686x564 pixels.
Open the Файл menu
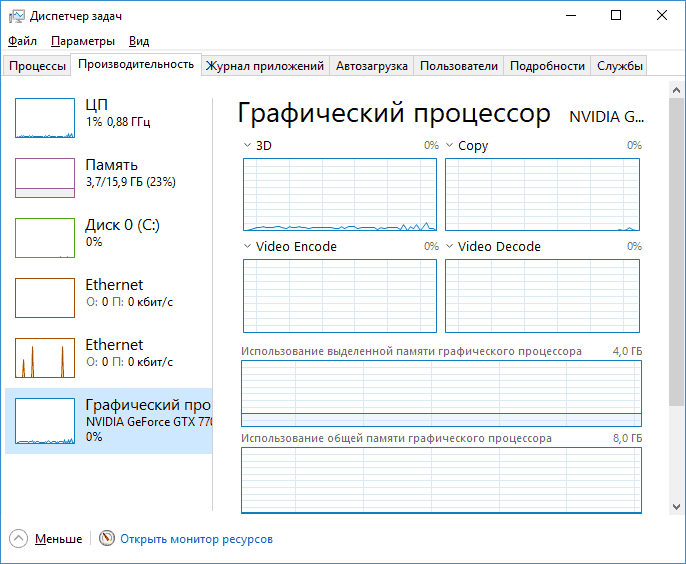pyautogui.click(x=22, y=41)
